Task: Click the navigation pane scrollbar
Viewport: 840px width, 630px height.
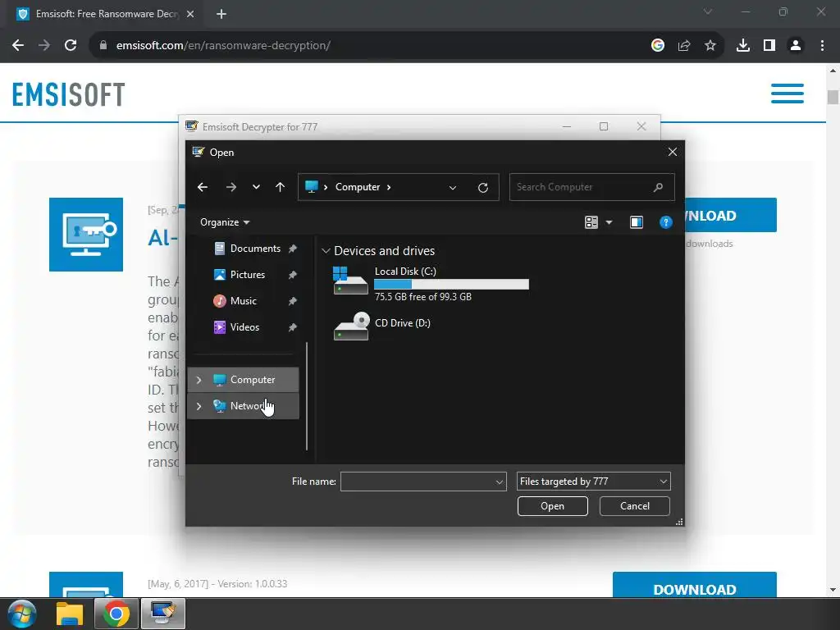Action: pyautogui.click(x=307, y=396)
